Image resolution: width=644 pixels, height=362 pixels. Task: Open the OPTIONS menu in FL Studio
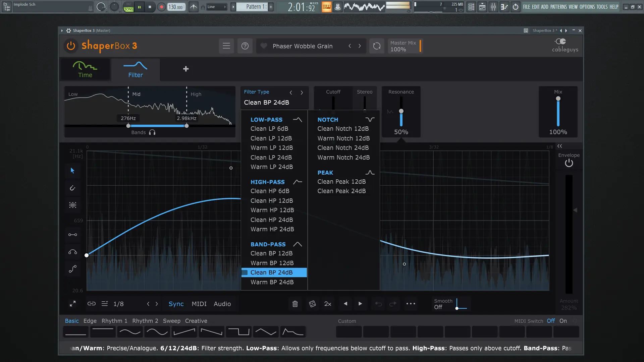tap(587, 7)
